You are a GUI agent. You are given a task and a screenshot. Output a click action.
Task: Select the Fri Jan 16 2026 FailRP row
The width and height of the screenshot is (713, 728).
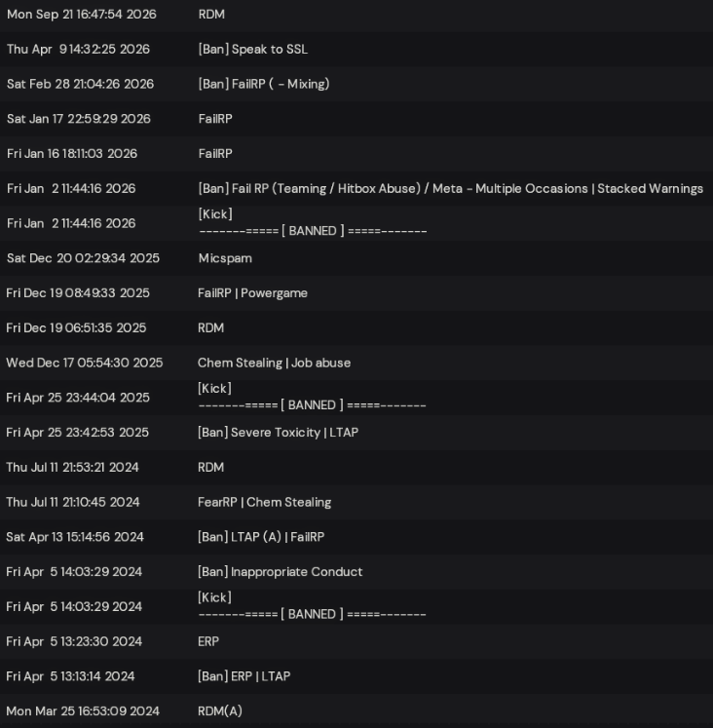[x=356, y=154]
